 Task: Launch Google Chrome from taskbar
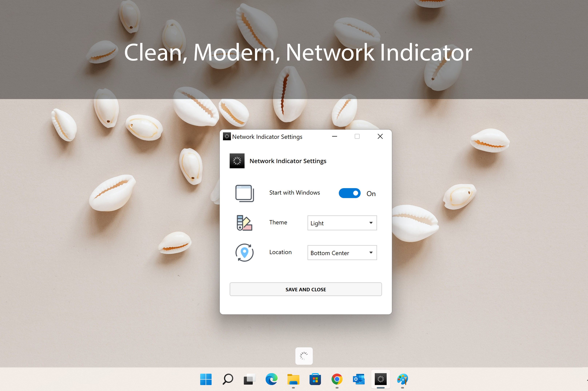tap(337, 379)
